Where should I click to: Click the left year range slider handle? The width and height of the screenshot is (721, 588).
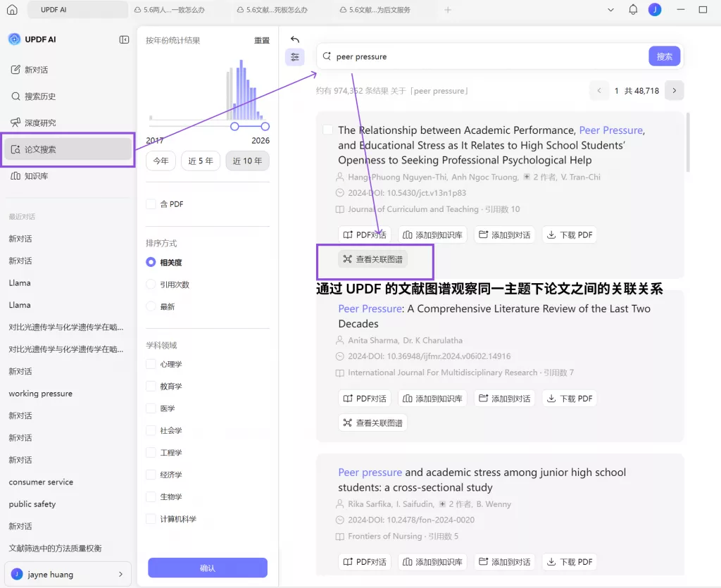tap(234, 127)
